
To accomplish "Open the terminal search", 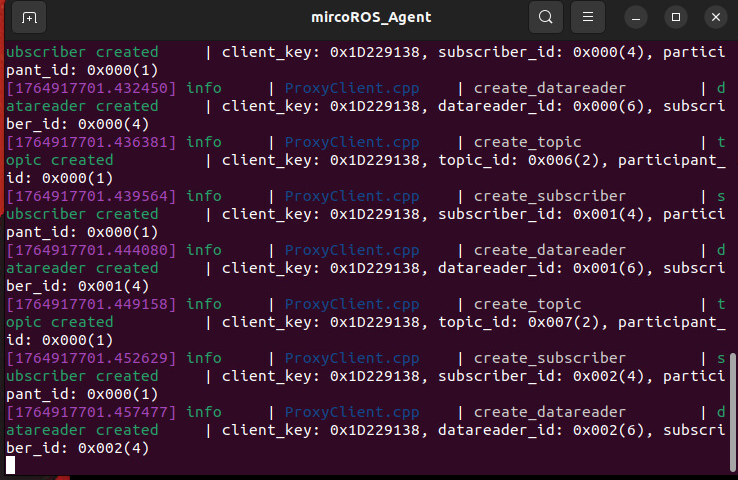I will 545,17.
